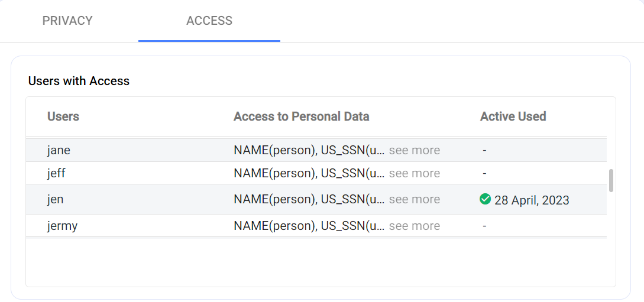Click jeff's NAME(person), US_SSN access text
644x302 pixels.
309,173
